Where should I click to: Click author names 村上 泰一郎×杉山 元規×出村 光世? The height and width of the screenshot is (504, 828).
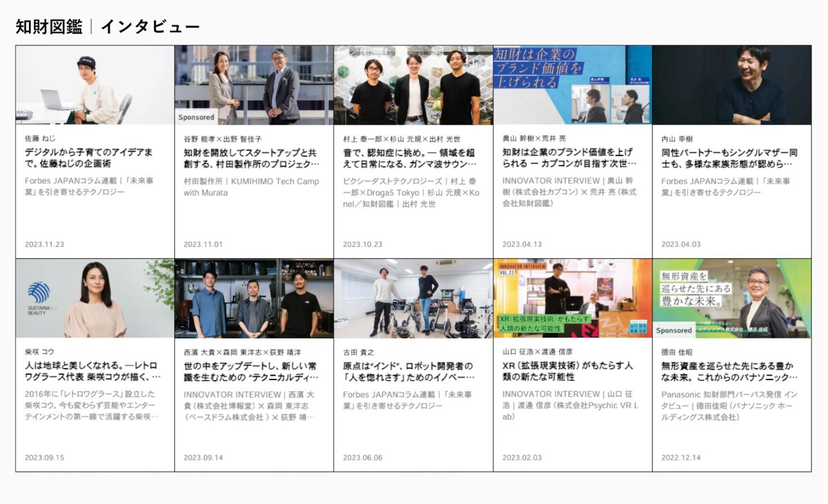(402, 139)
